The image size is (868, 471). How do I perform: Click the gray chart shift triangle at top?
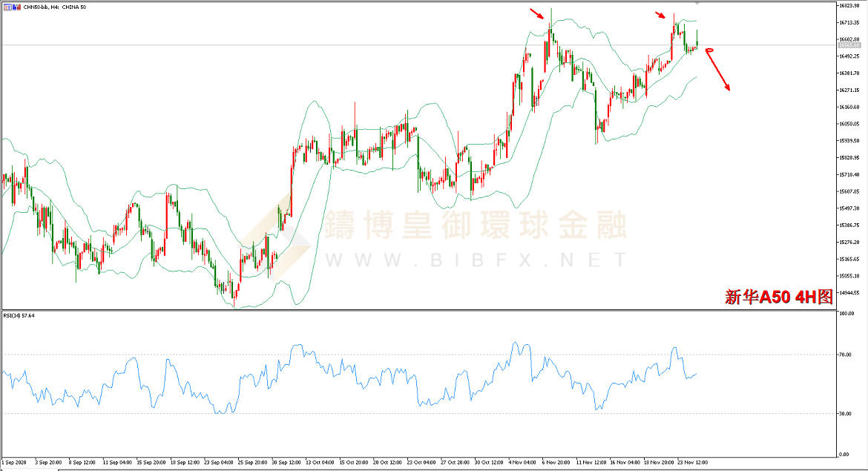tap(696, 4)
